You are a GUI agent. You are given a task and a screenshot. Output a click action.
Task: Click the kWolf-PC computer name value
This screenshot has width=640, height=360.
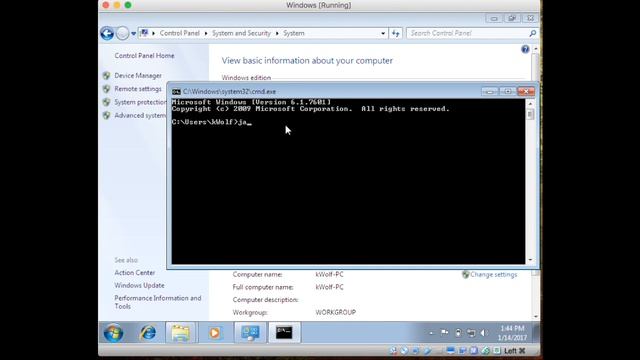pos(329,275)
